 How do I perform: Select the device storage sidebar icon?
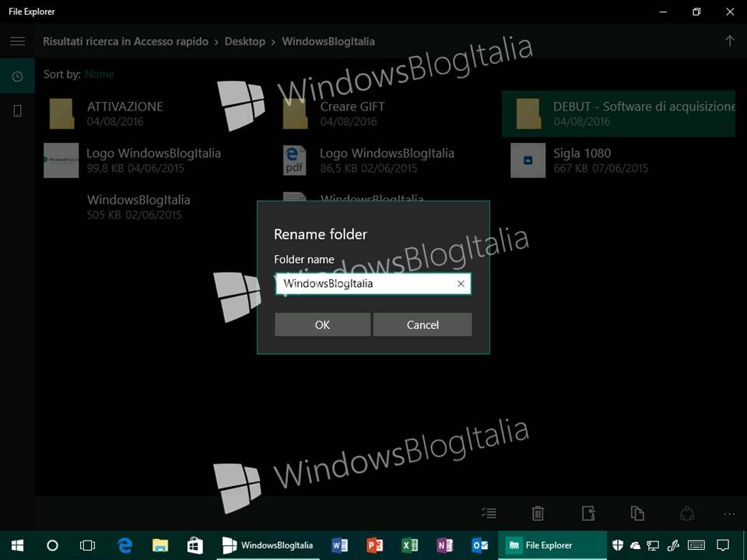click(17, 111)
